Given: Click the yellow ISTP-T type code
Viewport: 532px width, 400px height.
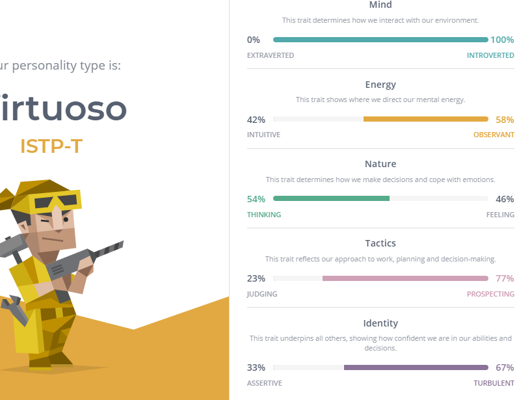Looking at the screenshot, I should click(51, 146).
